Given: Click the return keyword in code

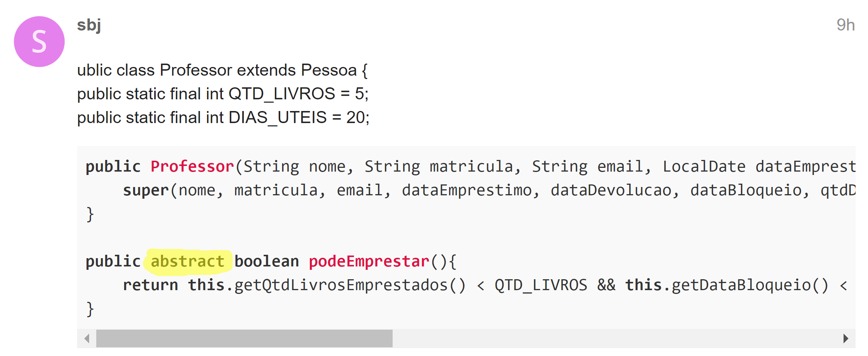Looking at the screenshot, I should (x=150, y=285).
